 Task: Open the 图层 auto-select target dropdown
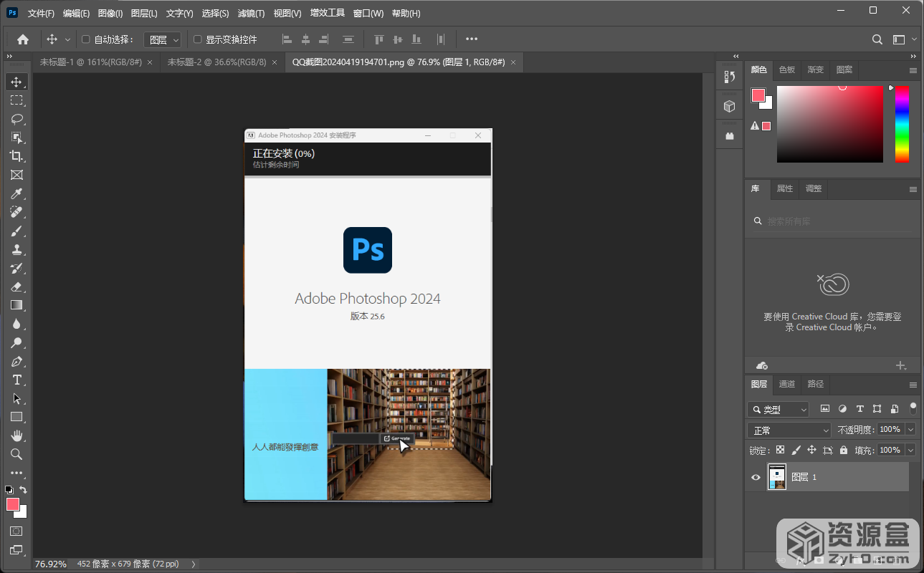pyautogui.click(x=163, y=40)
